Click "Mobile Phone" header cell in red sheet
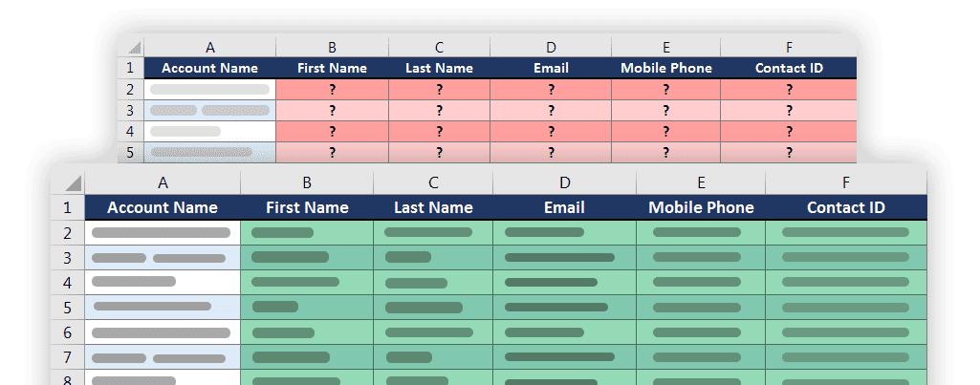The width and height of the screenshot is (980, 385). point(665,68)
